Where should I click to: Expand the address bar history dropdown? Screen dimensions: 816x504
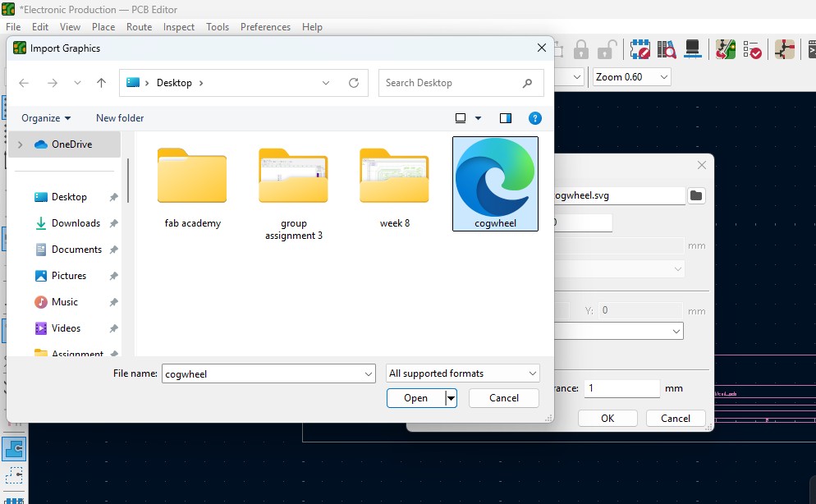pyautogui.click(x=326, y=83)
